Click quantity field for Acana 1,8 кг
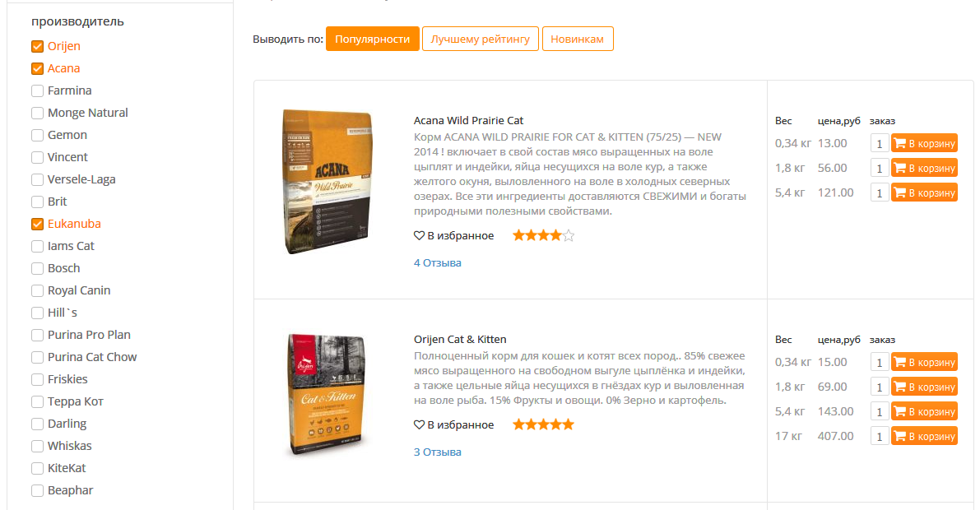This screenshot has width=980, height=510. pos(880,168)
